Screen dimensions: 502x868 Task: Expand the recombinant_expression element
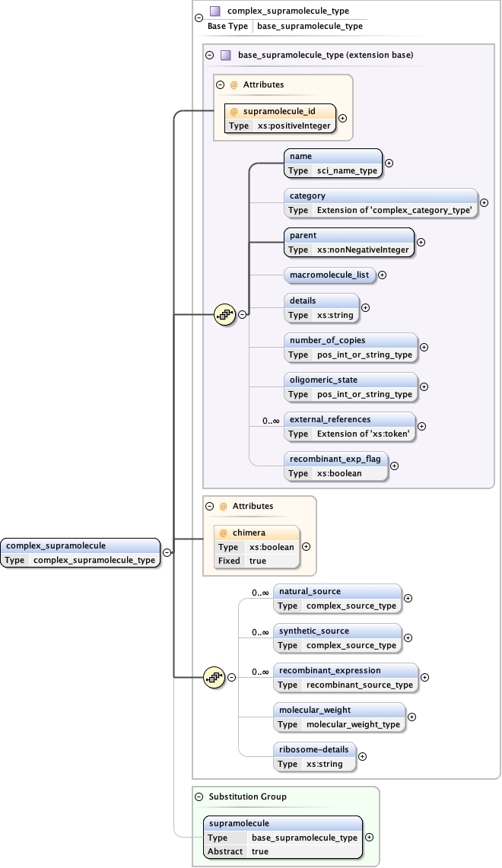(x=424, y=677)
